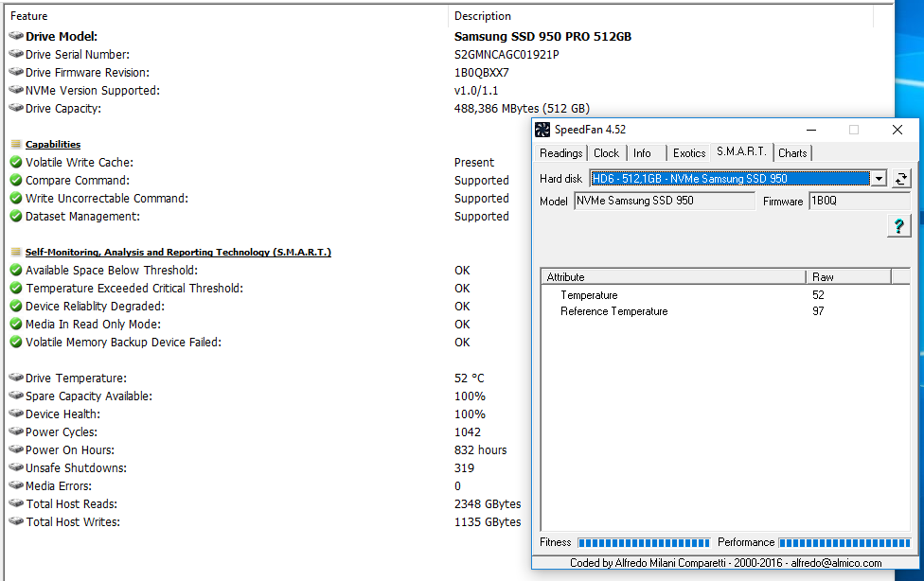Switch to the Clock tab
Viewport: 924px width, 581px height.
[x=606, y=153]
